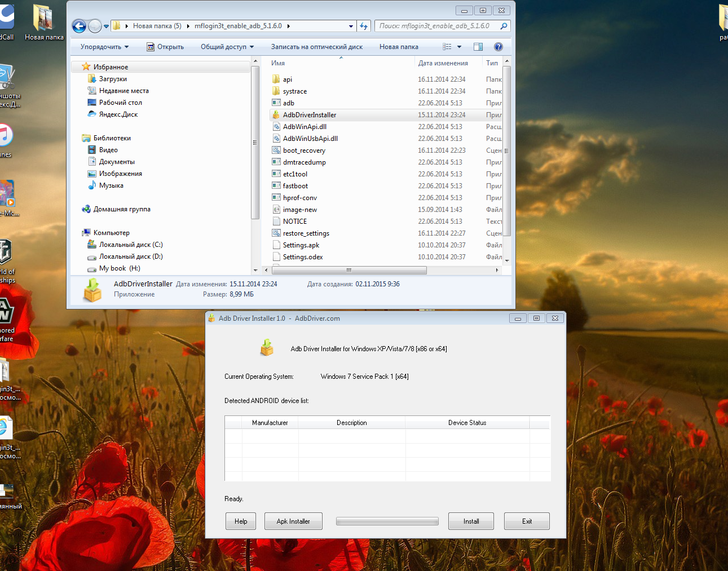
Task: Select the AdbDriverInstaller file
Action: 309,115
